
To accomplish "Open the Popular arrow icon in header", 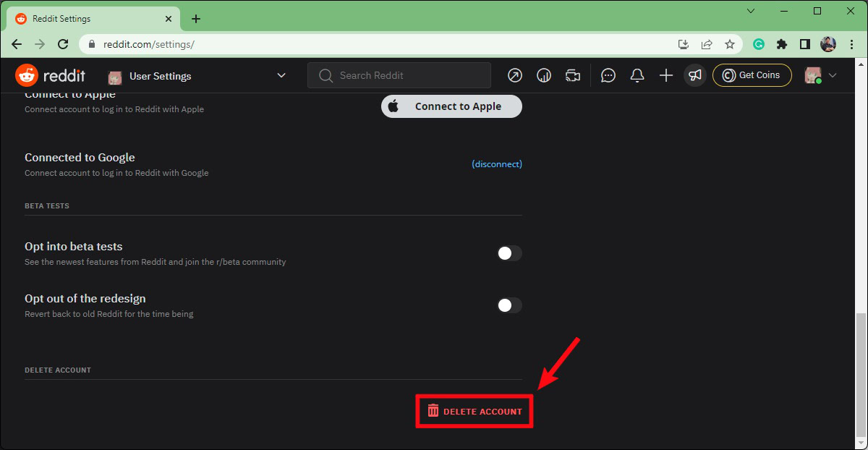I will [515, 75].
